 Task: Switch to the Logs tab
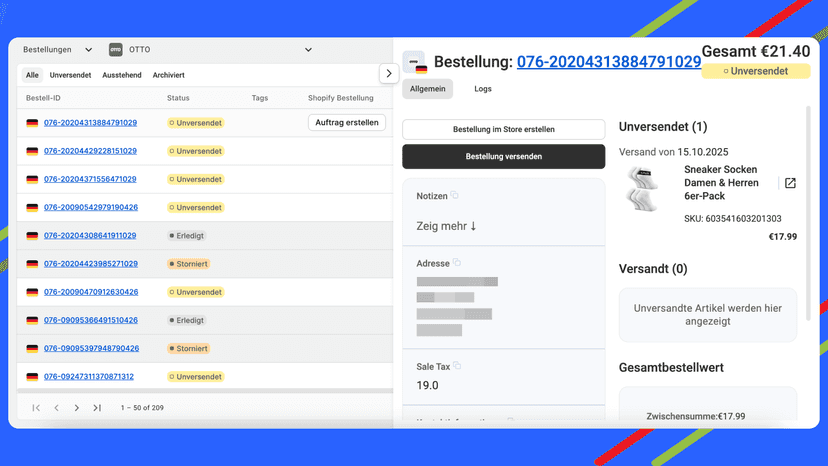pyautogui.click(x=483, y=89)
